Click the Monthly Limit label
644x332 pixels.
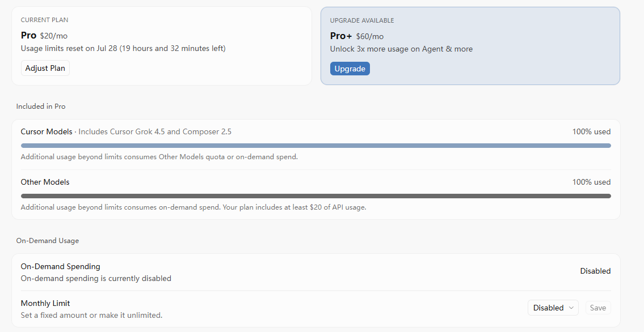(x=45, y=303)
